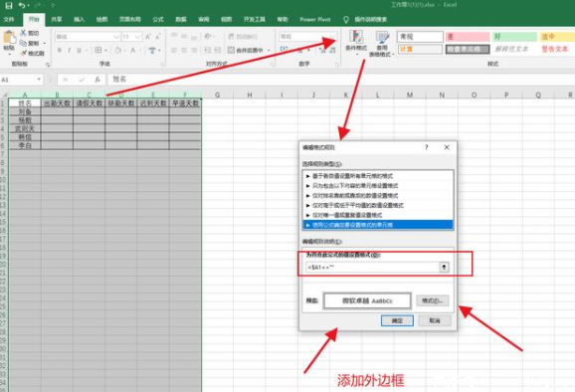The image size is (575, 392).
Task: Open the Merge and Center dropdown arrow
Action: (269, 50)
